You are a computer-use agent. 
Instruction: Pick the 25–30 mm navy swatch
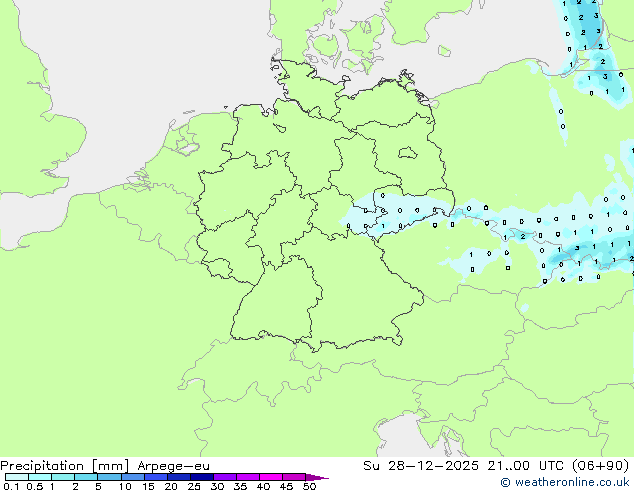[202, 477]
